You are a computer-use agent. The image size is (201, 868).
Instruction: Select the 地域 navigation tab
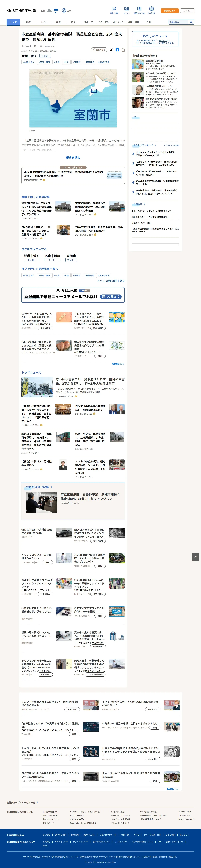coord(28,22)
